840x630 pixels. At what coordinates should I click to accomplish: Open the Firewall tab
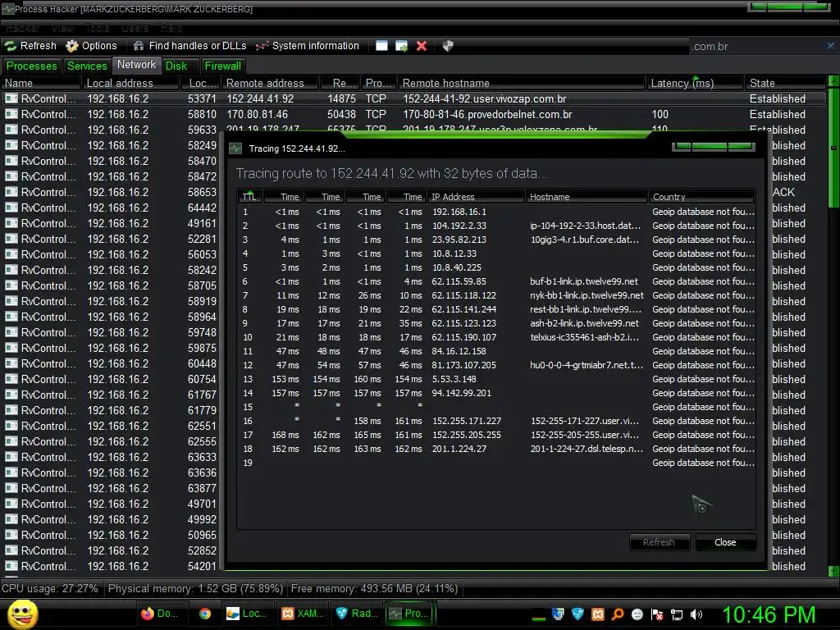coord(223,66)
